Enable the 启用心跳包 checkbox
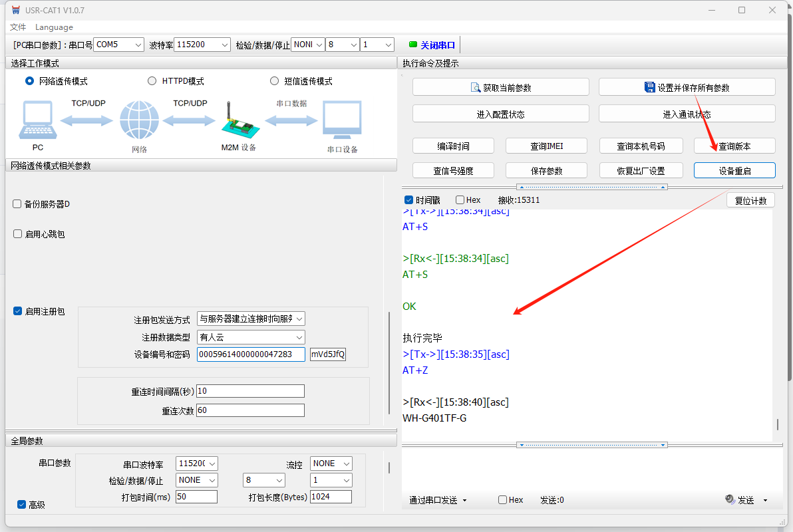 tap(17, 234)
